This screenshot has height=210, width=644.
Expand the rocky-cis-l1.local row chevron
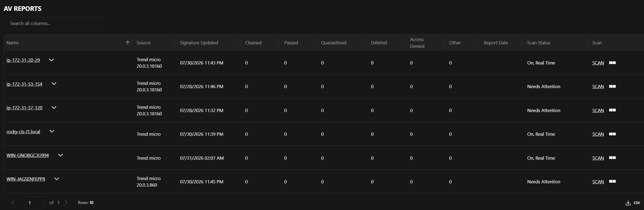52,131
